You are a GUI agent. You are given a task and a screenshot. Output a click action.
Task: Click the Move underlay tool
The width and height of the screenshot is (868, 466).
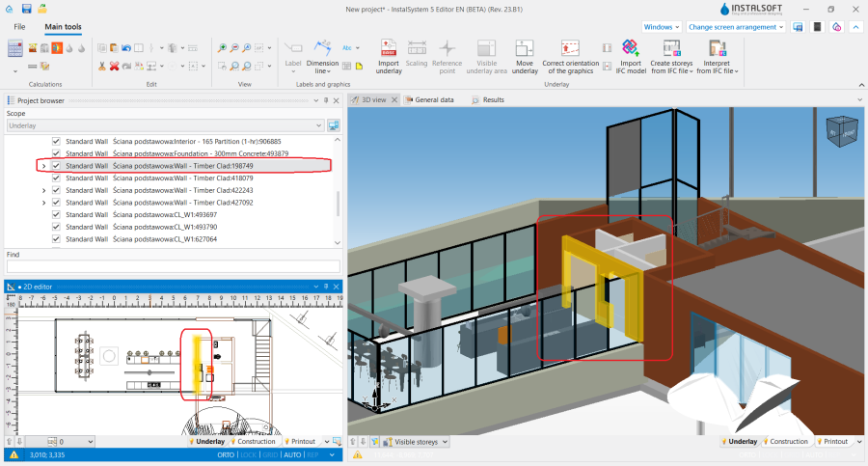[525, 57]
